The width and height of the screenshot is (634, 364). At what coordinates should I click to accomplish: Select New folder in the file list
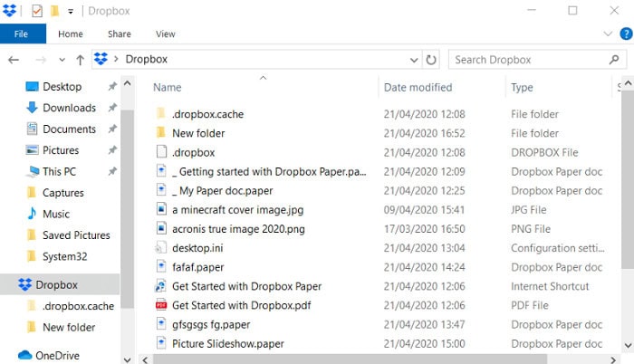(x=198, y=133)
